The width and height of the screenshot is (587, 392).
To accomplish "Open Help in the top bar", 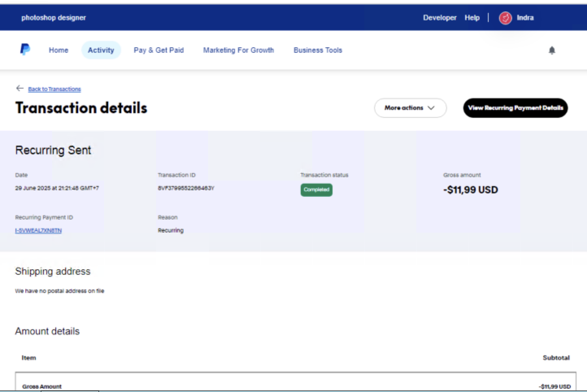I will pos(472,18).
